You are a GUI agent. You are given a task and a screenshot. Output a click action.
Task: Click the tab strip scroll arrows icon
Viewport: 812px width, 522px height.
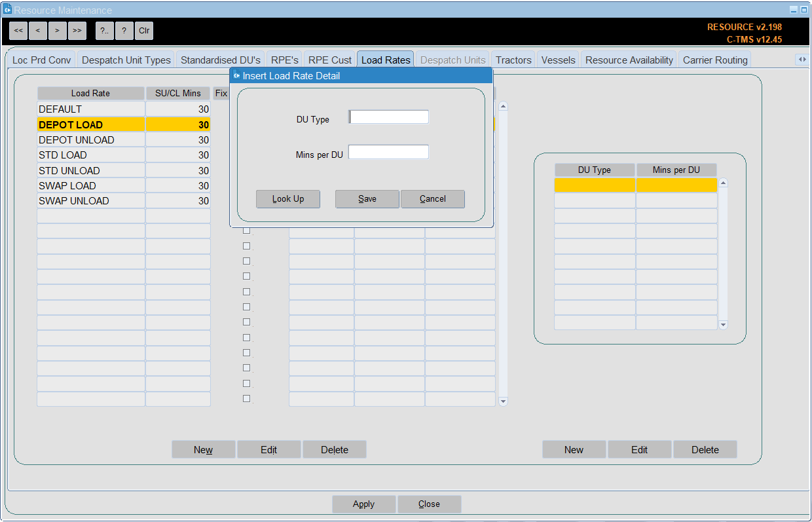pos(802,60)
